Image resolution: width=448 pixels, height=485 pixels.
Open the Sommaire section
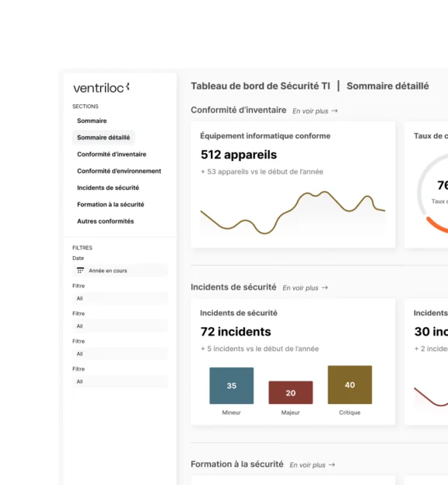[x=92, y=121]
